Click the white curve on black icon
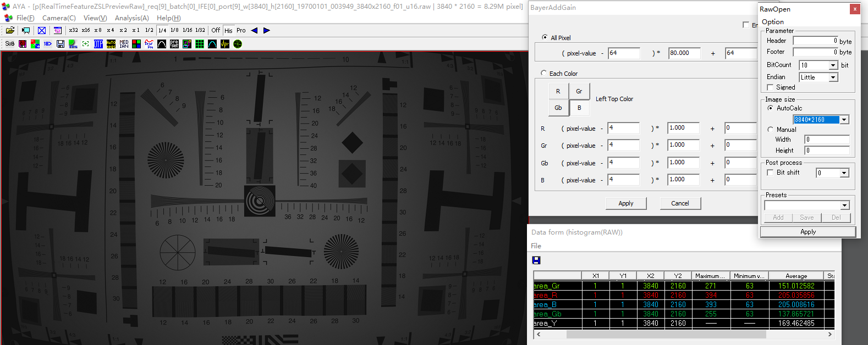Screen dimensions: 868x345 point(162,44)
